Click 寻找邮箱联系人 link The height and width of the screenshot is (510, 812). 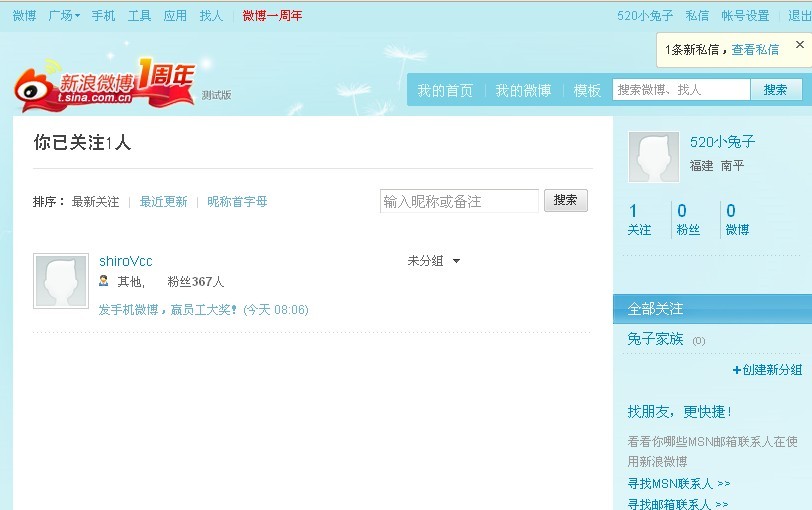[x=678, y=504]
